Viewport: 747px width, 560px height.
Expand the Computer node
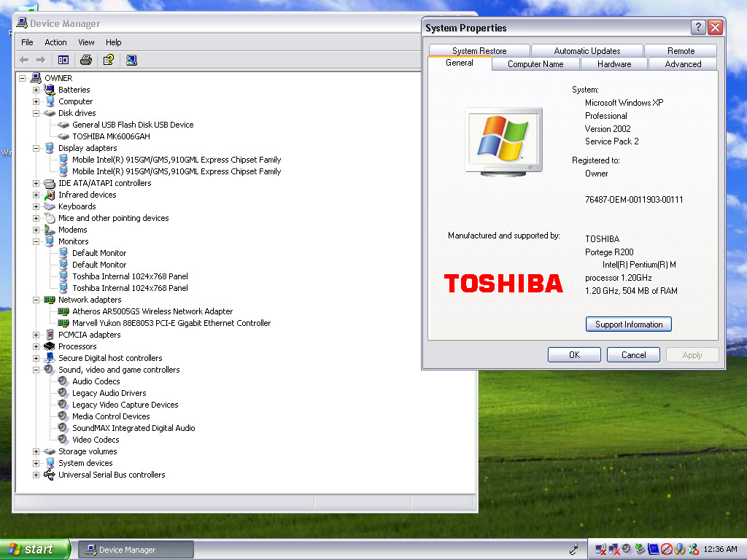click(x=36, y=101)
